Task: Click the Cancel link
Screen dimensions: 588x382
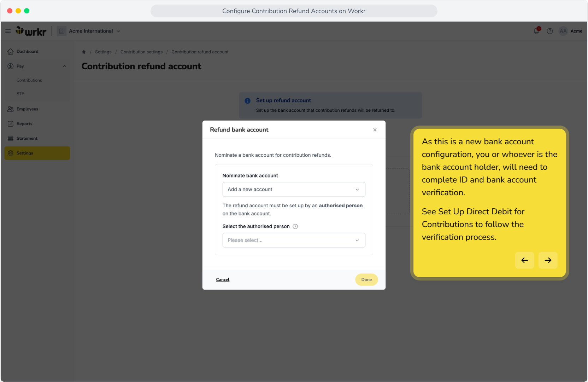Action: click(x=223, y=280)
